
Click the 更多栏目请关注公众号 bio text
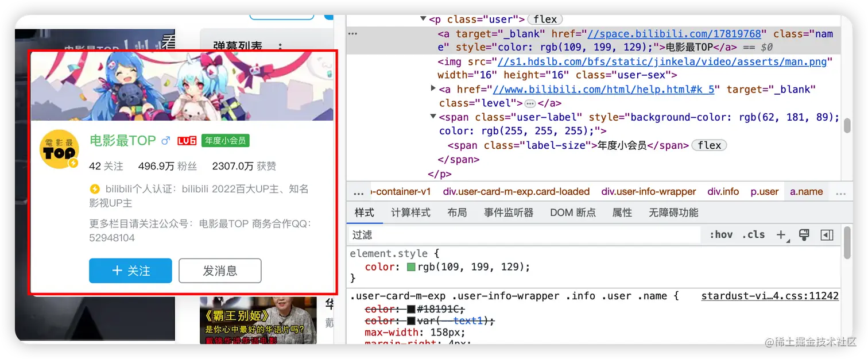click(x=200, y=230)
